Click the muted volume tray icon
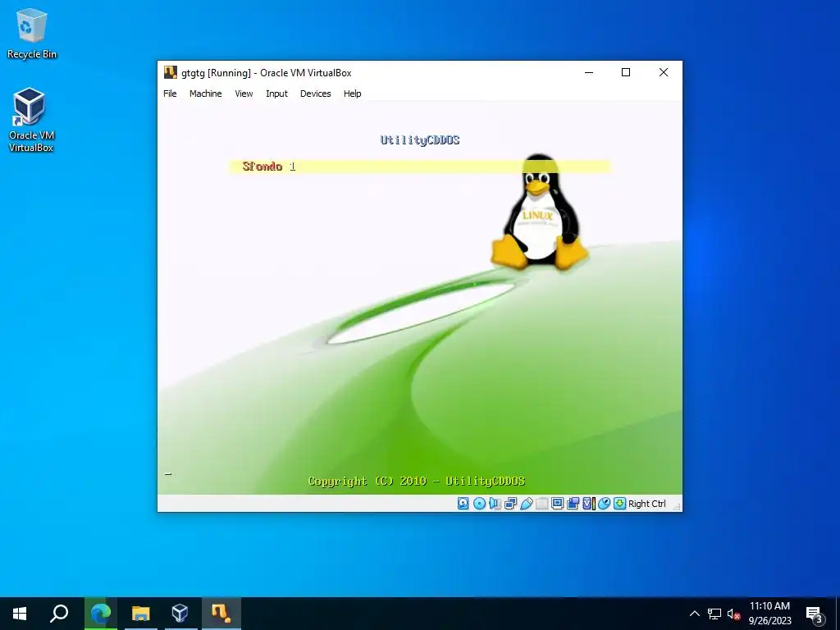Viewport: 840px width, 630px height. [x=733, y=614]
